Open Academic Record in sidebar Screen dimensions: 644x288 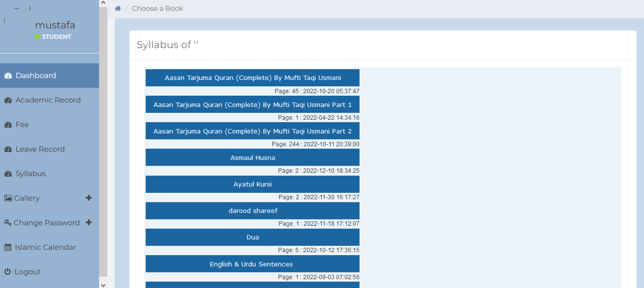[x=50, y=100]
